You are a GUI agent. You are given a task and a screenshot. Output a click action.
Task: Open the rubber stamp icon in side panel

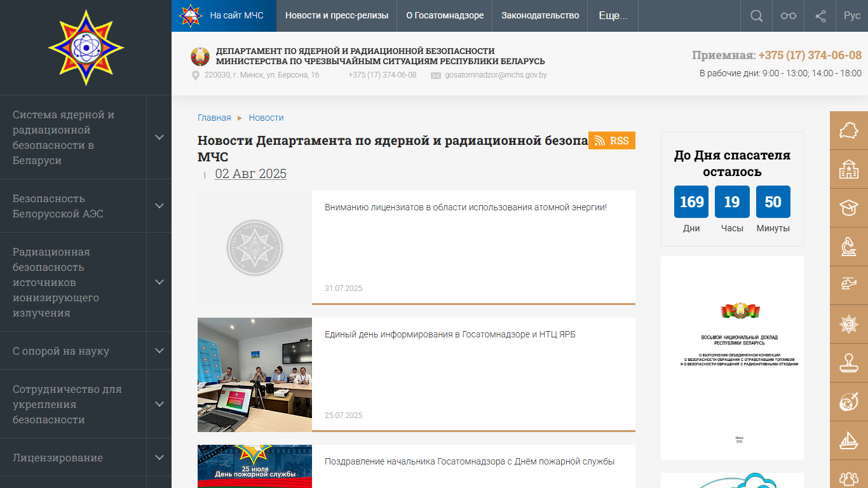pos(849,363)
